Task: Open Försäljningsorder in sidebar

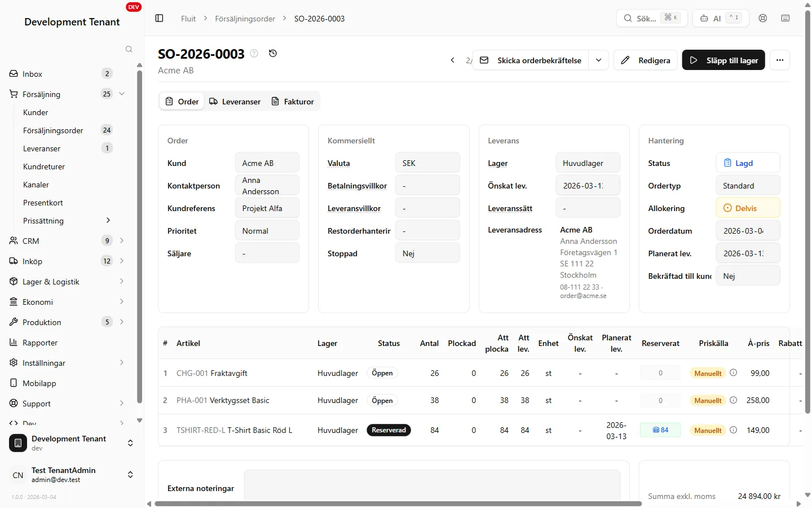Action: click(53, 130)
